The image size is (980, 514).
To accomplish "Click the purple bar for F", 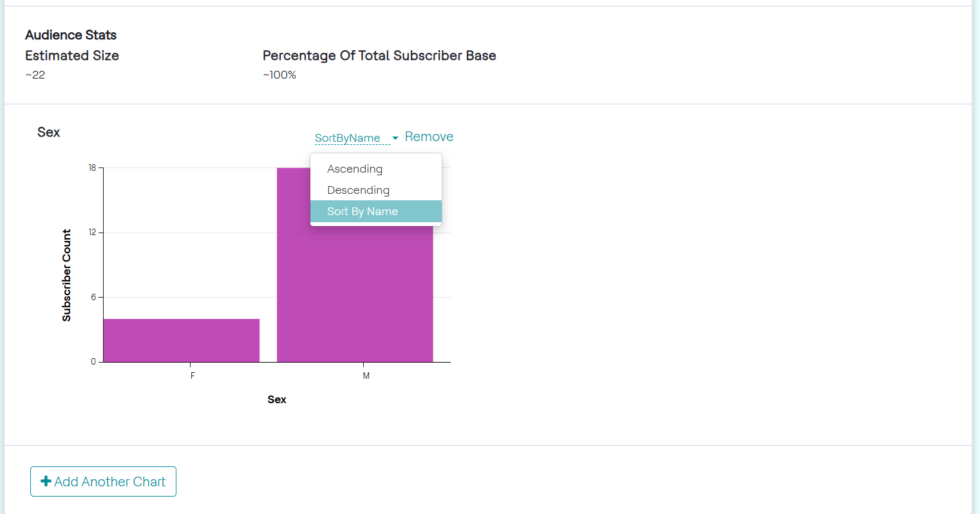I will coord(182,340).
